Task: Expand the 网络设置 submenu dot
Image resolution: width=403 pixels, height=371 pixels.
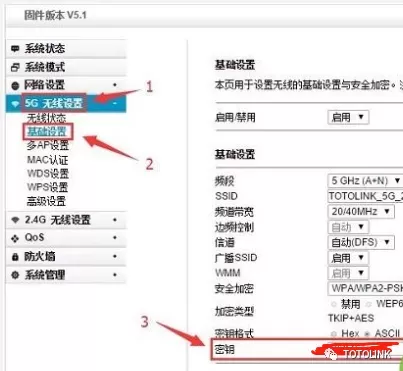Action: 115,85
